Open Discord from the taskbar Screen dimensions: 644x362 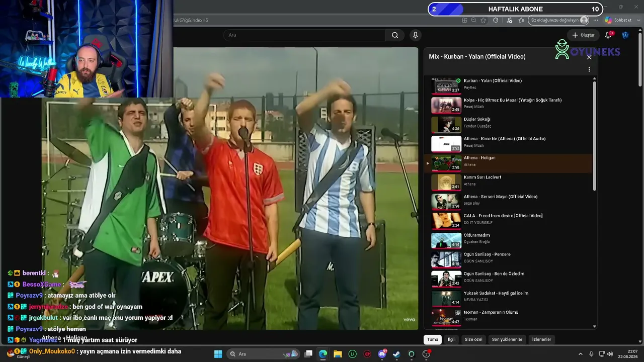(382, 354)
